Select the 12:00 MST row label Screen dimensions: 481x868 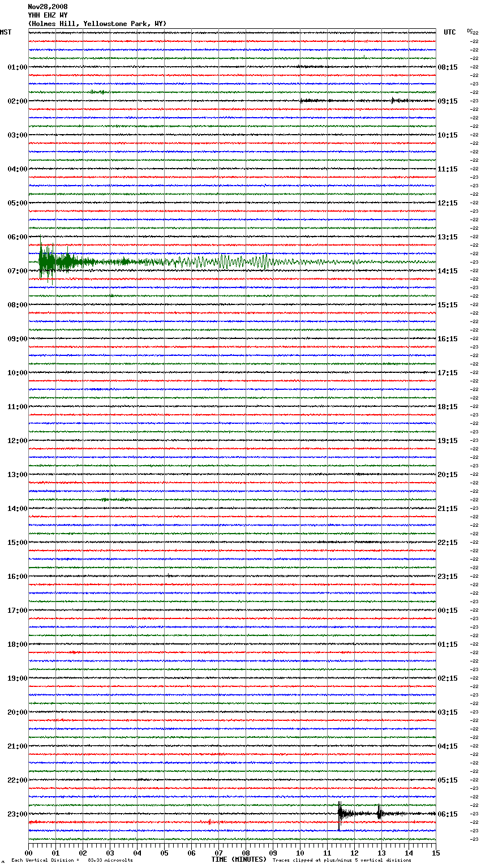coord(18,441)
